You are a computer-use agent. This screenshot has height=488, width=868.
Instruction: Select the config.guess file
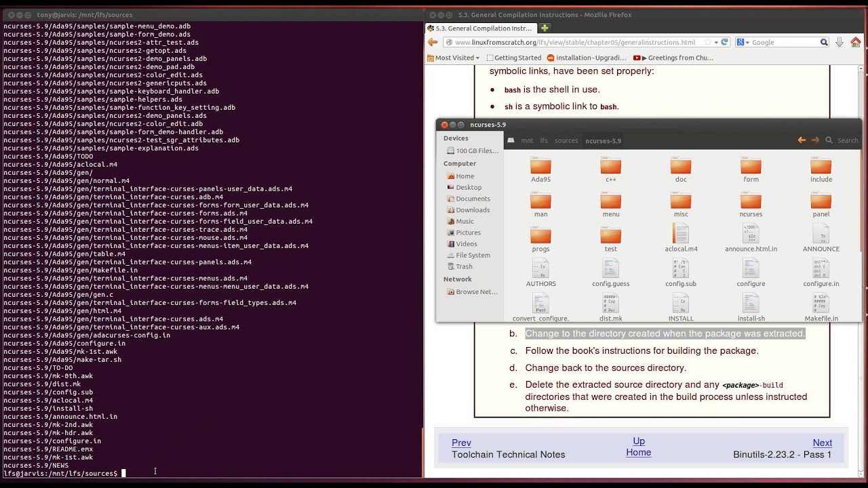610,272
